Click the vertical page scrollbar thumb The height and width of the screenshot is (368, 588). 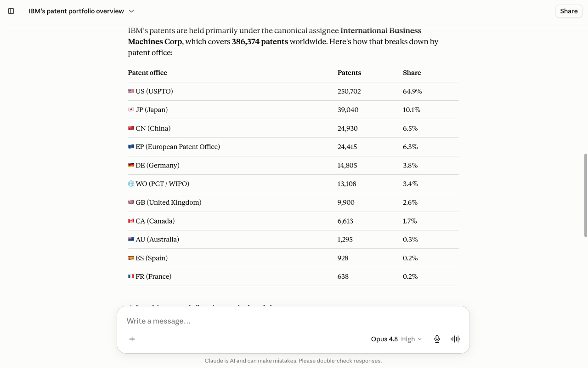[585, 195]
